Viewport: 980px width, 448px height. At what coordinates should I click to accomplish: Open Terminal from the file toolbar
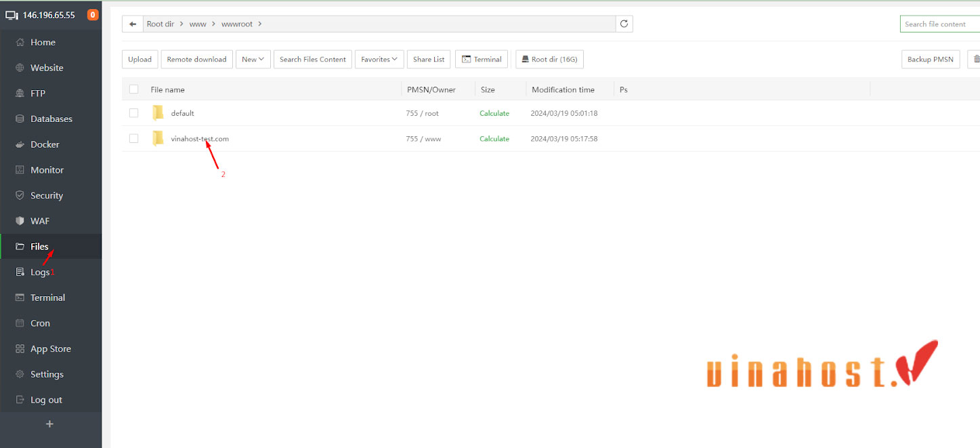(482, 60)
